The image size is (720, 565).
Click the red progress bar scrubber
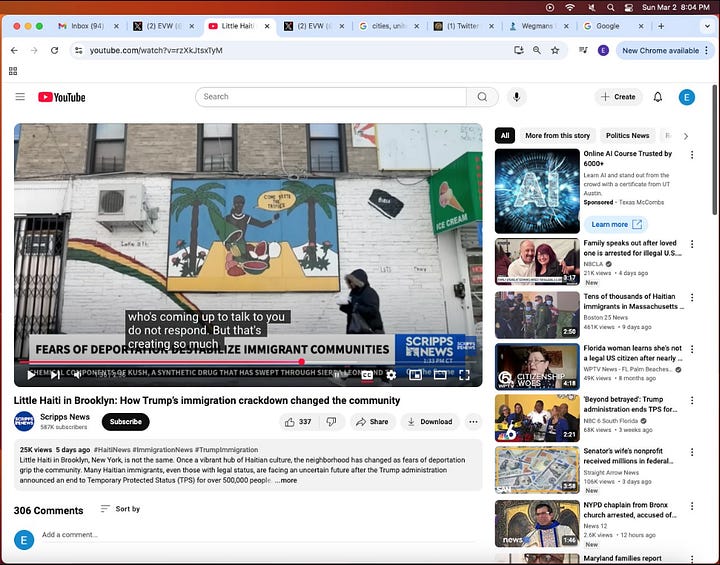pyautogui.click(x=302, y=362)
